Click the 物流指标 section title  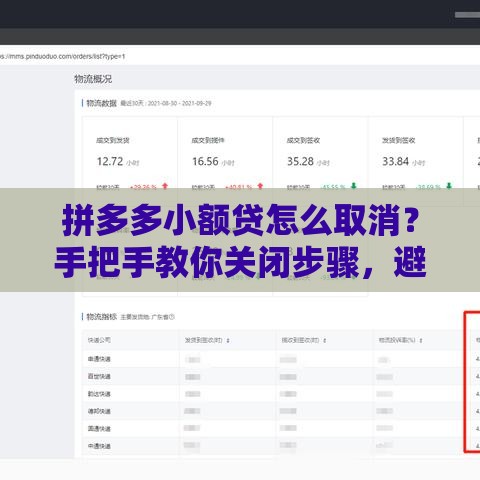[x=101, y=316]
